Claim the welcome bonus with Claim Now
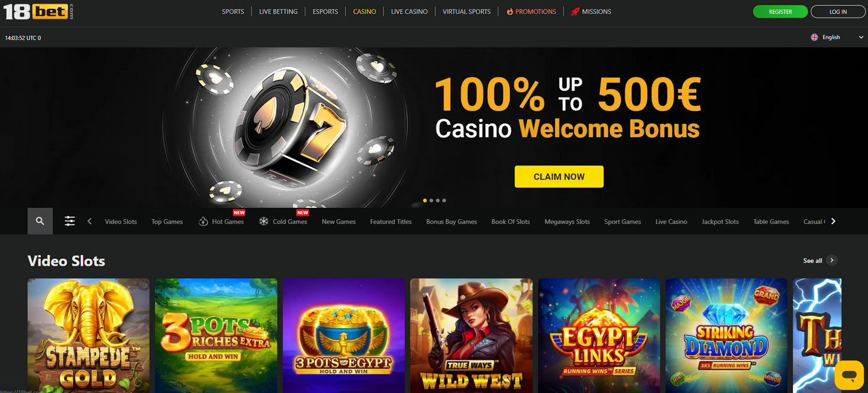The height and width of the screenshot is (393, 868). pos(559,176)
